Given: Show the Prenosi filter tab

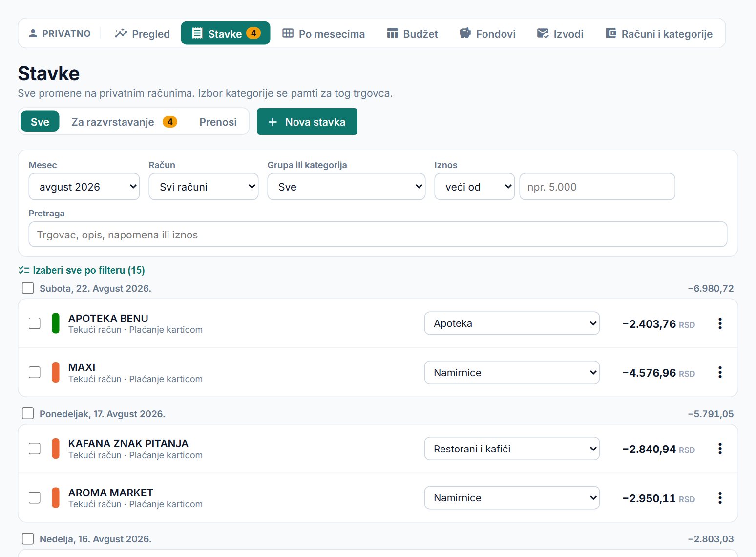Looking at the screenshot, I should 218,122.
